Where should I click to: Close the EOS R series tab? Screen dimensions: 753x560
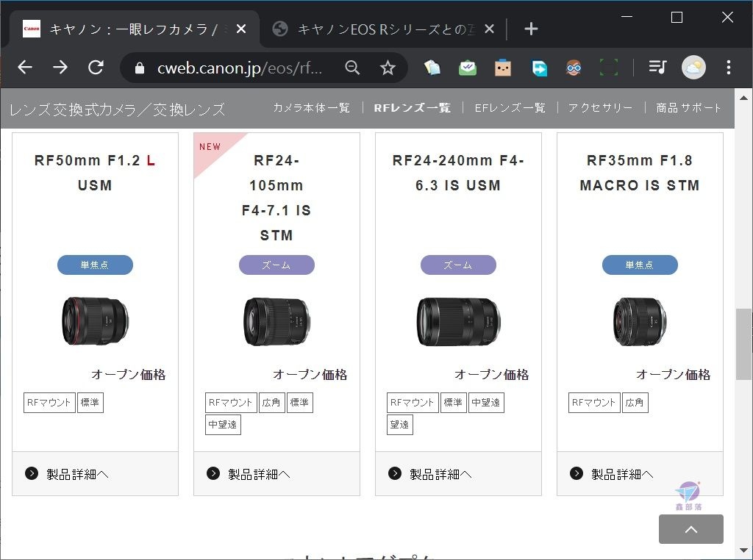tap(489, 29)
